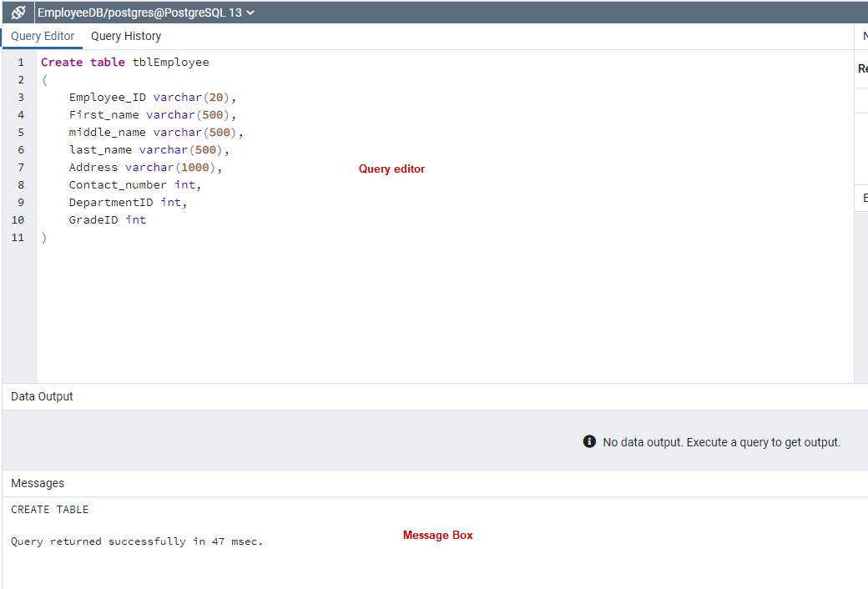Click the opening parenthesis on line 2

(x=45, y=80)
